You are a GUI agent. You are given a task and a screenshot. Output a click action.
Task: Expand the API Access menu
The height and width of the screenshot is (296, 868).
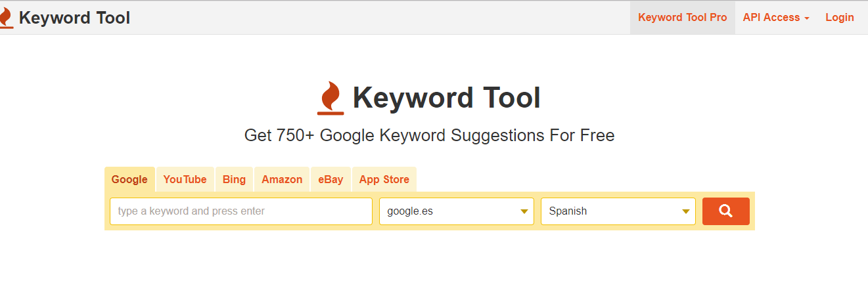click(x=775, y=18)
